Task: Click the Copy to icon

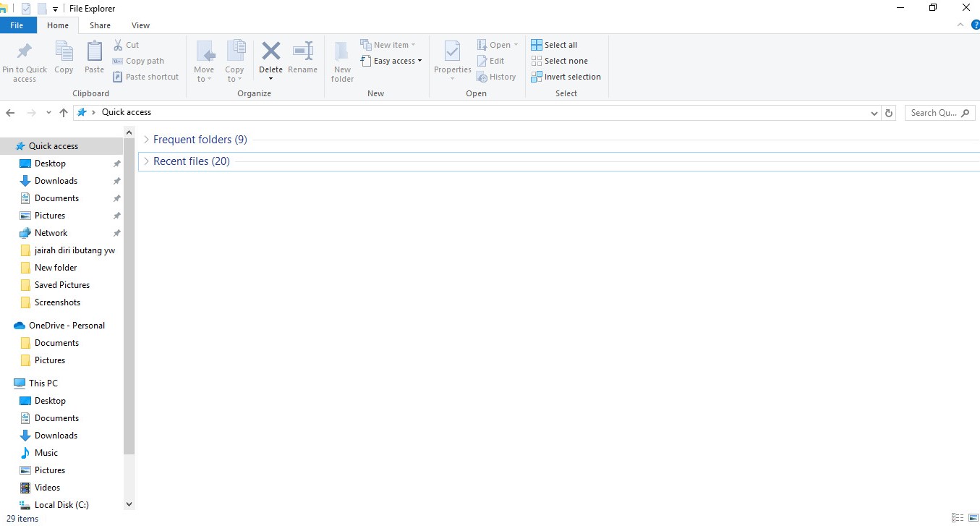Action: click(235, 51)
